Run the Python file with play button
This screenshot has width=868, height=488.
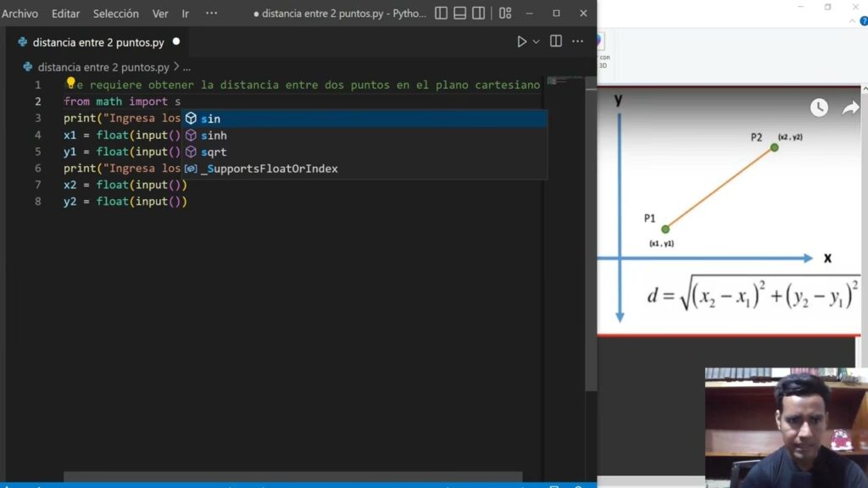(x=521, y=42)
